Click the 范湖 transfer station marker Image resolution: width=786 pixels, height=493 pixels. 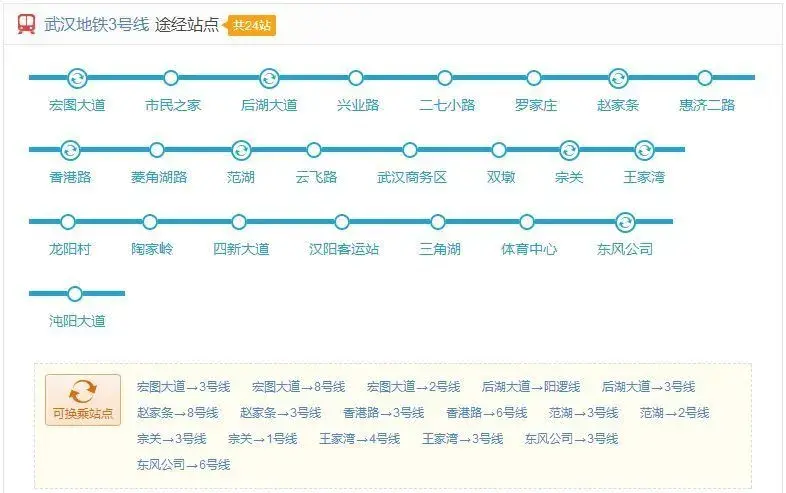(241, 150)
